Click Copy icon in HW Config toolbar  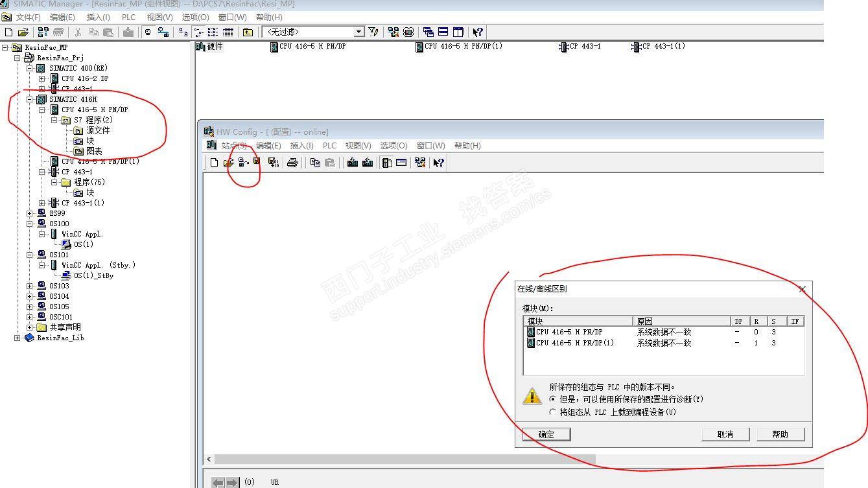click(315, 163)
